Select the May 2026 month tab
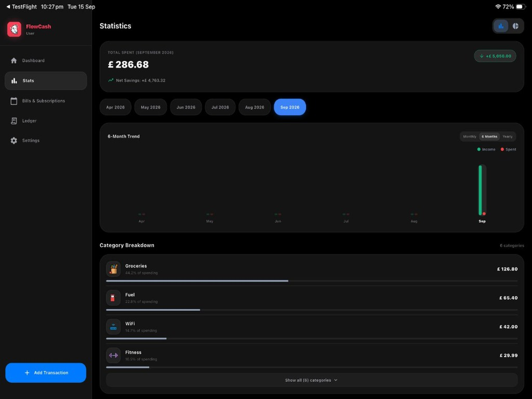The height and width of the screenshot is (399, 532). 151,107
